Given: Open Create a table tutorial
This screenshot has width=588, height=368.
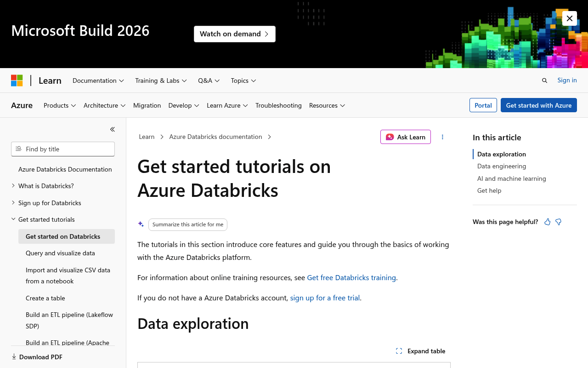Looking at the screenshot, I should click(x=45, y=298).
